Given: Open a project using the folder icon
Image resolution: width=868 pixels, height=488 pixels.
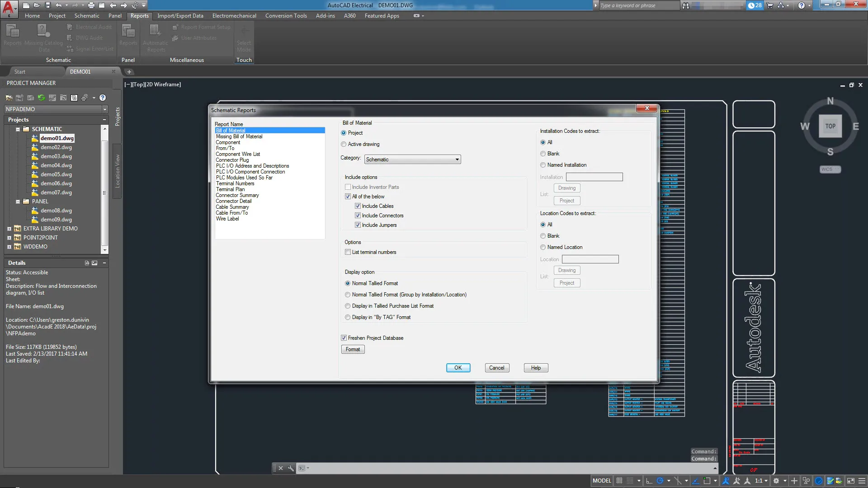Looking at the screenshot, I should click(9, 98).
